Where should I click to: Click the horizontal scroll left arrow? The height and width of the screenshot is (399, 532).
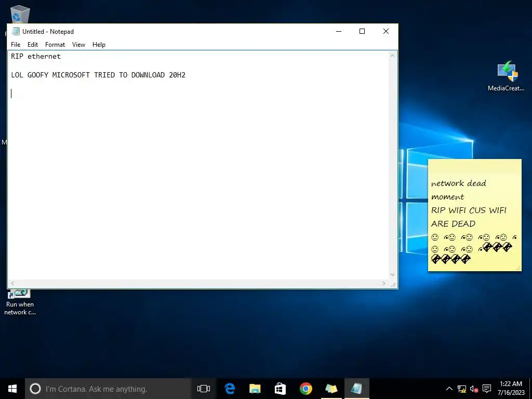tap(12, 283)
